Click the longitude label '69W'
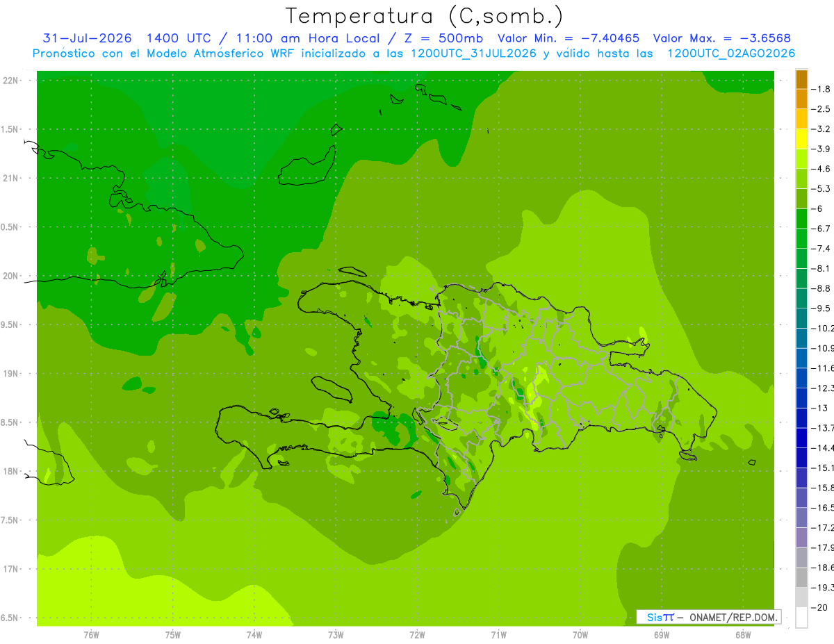This screenshot has height=644, width=834. point(662,635)
